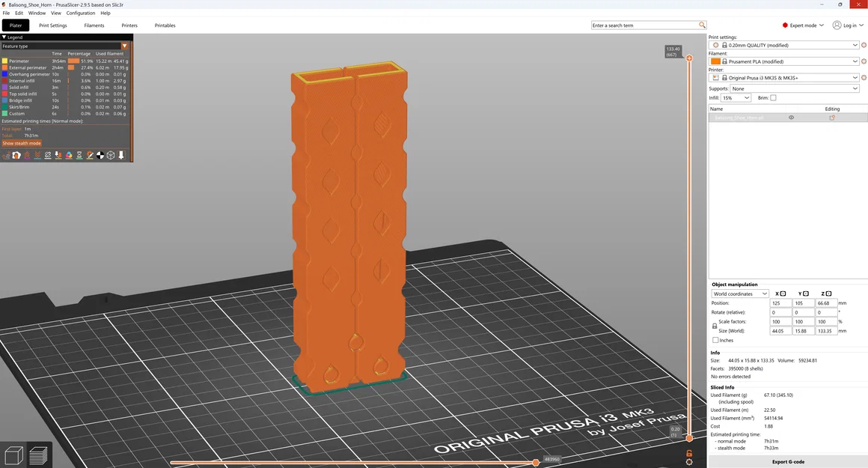Click the horizontal moves slider handle
The height and width of the screenshot is (468, 868).
click(536, 463)
